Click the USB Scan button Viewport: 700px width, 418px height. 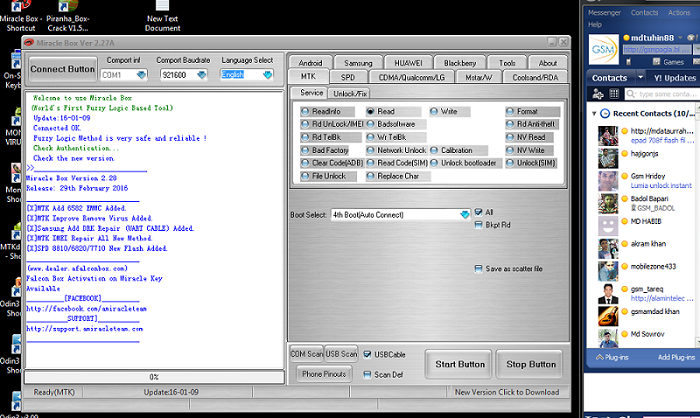pyautogui.click(x=341, y=354)
